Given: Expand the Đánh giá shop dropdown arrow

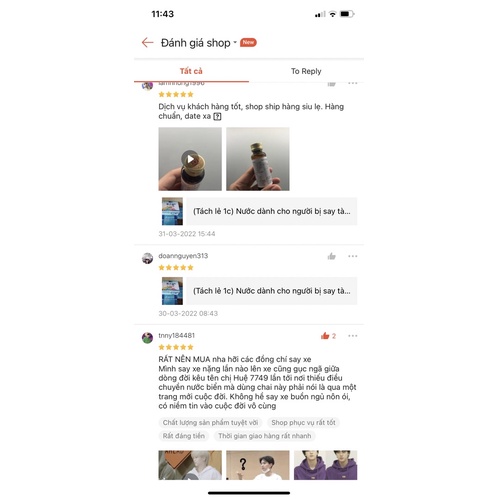Looking at the screenshot, I should click(235, 42).
